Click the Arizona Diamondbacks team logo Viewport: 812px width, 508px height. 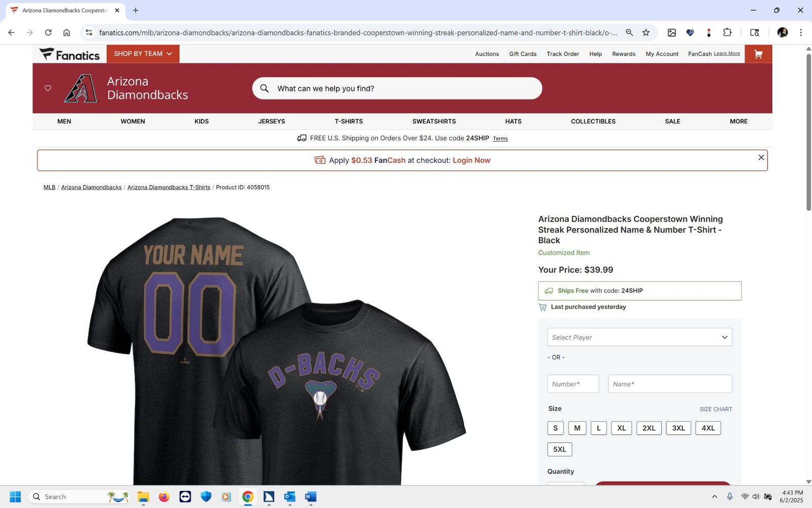[x=81, y=88]
